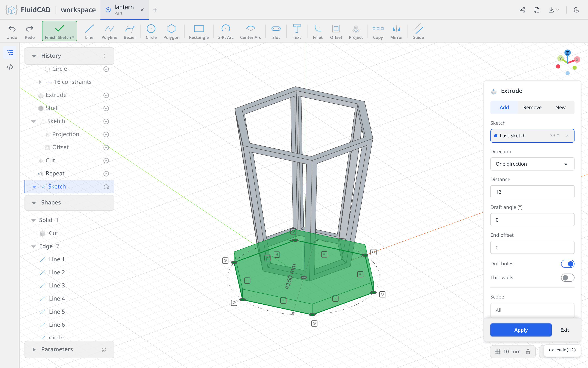588x368 pixels.
Task: Select the Copy tool
Action: click(x=378, y=32)
